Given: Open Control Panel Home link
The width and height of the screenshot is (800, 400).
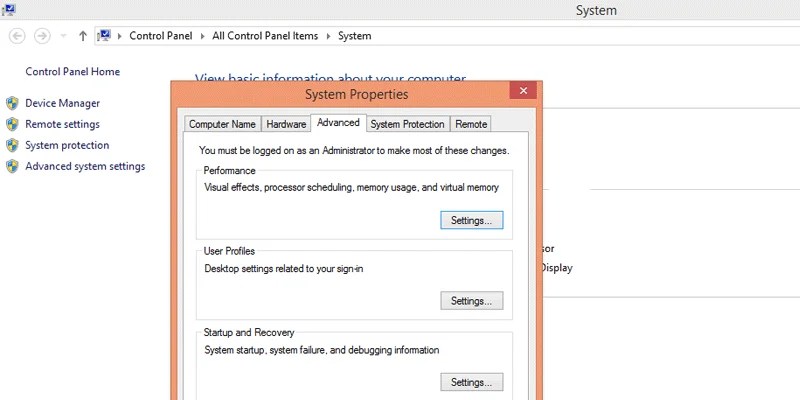Looking at the screenshot, I should pyautogui.click(x=72, y=71).
